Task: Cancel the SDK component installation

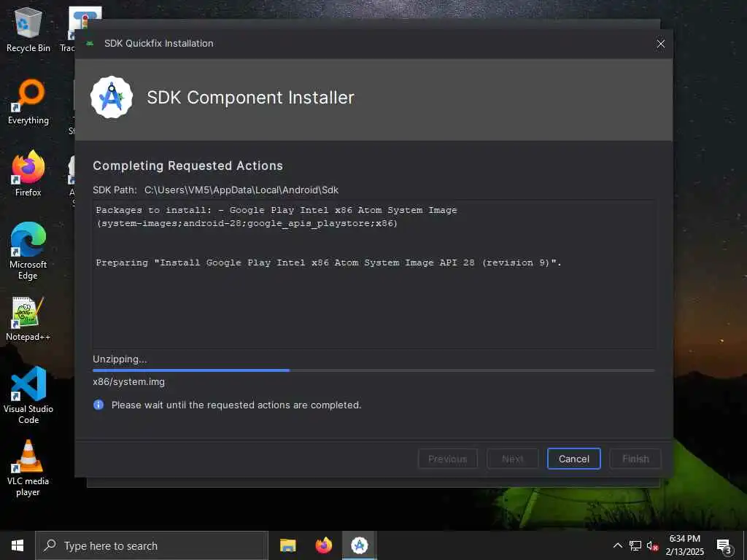Action: [573, 459]
